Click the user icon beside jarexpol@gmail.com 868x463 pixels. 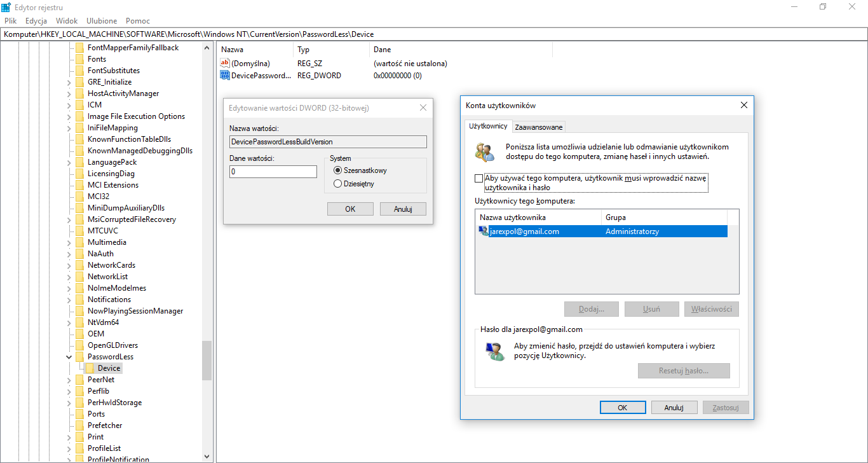[484, 231]
